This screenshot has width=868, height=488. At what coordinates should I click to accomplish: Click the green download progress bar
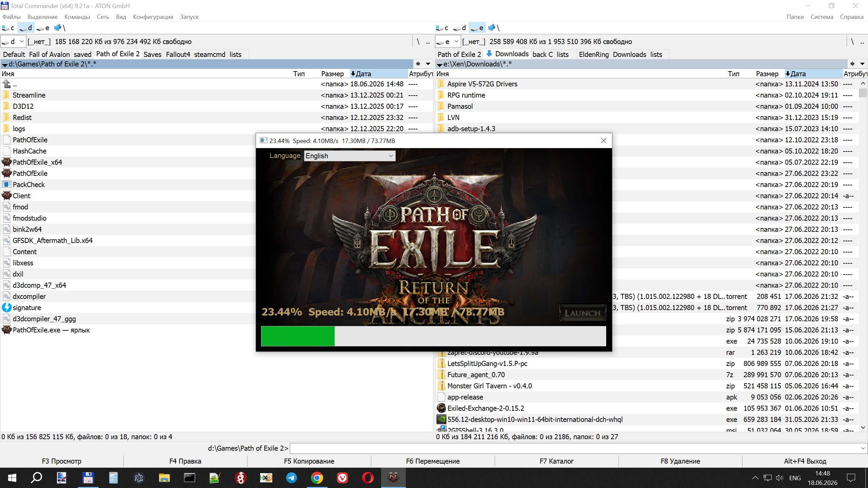[298, 336]
